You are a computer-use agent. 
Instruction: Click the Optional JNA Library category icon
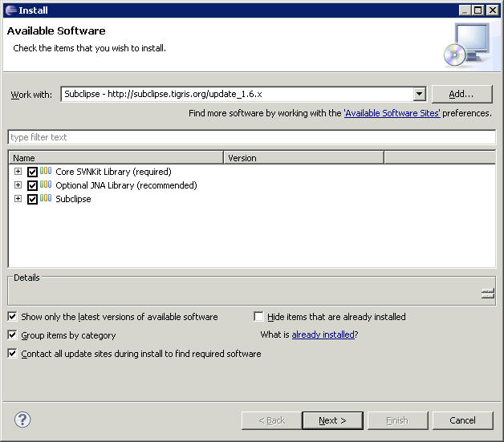tap(46, 185)
